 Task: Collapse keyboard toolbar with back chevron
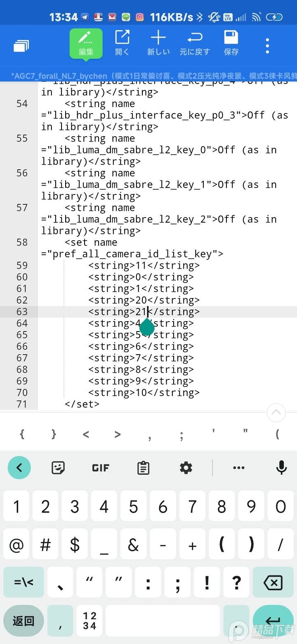point(19,467)
